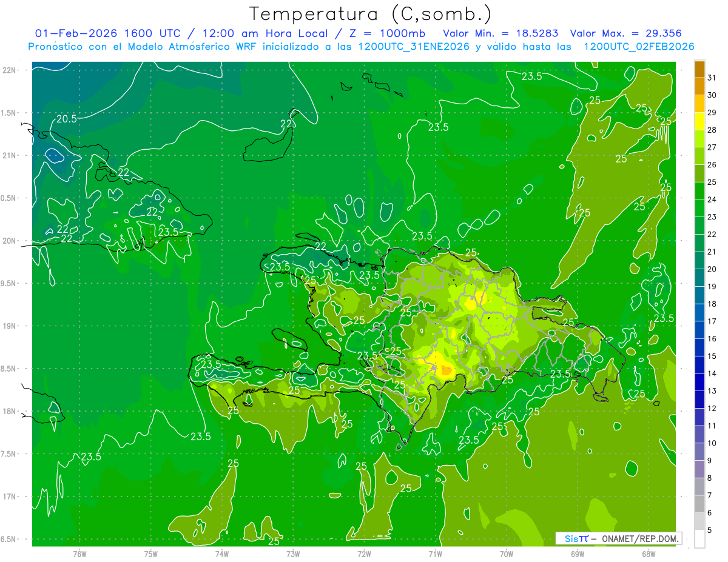The width and height of the screenshot is (728, 562).
Task: Click the 22N latitude axis label
Action: pos(8,70)
